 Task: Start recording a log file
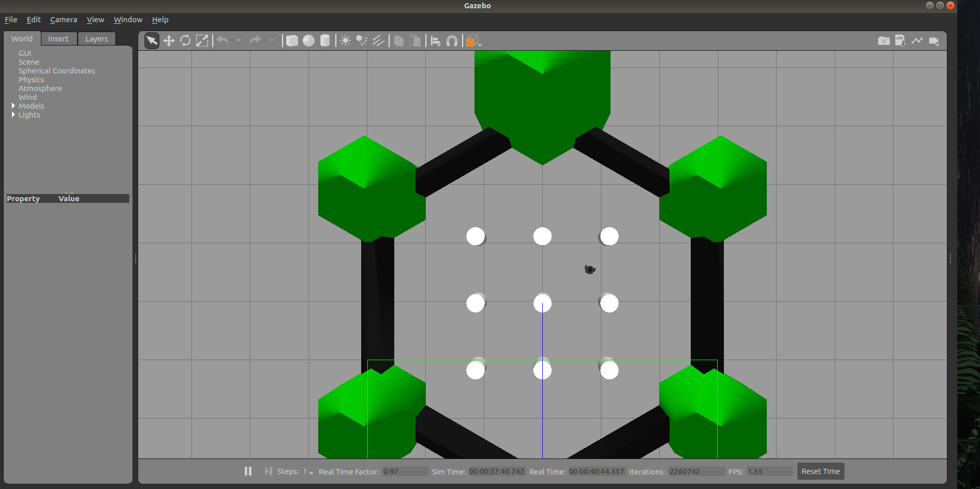(900, 40)
